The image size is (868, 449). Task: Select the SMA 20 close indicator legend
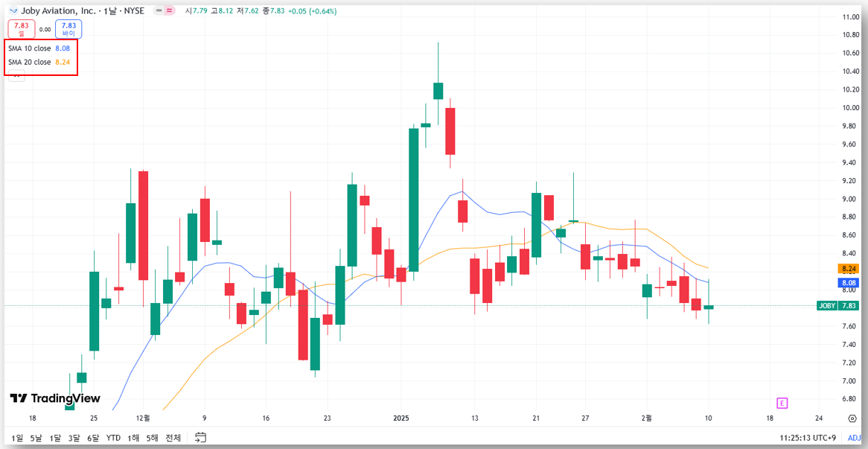pyautogui.click(x=39, y=62)
